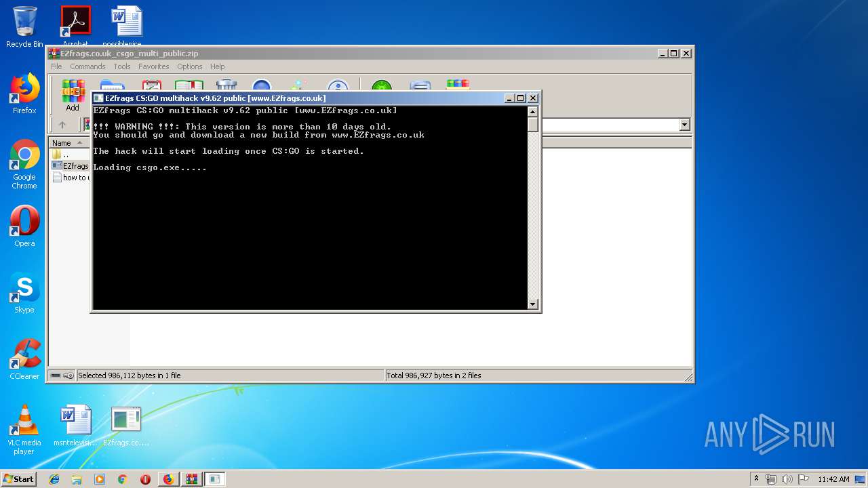This screenshot has width=868, height=488.
Task: Expand WinRAR's address bar dropdown
Action: click(x=684, y=125)
